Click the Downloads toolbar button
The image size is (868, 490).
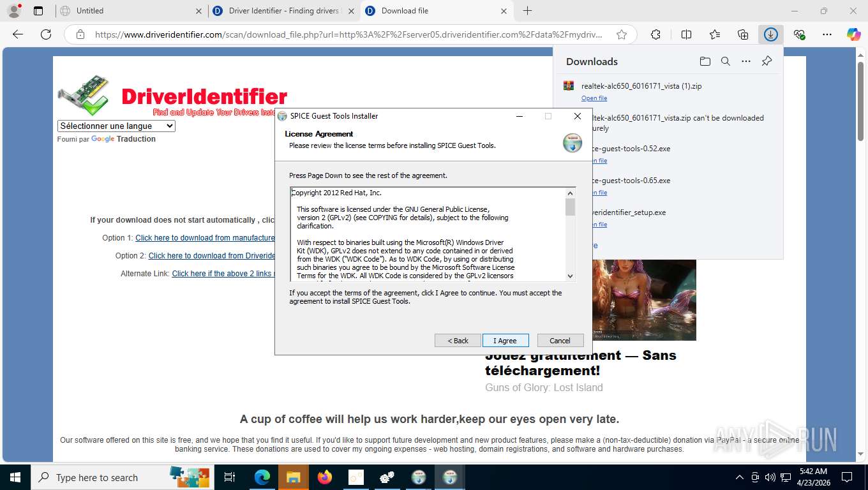771,34
